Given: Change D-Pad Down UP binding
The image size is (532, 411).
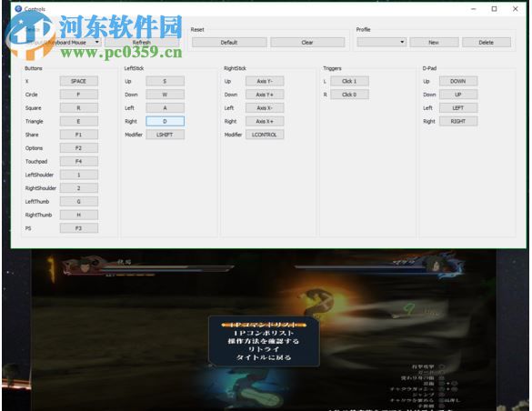Looking at the screenshot, I should pyautogui.click(x=458, y=95).
